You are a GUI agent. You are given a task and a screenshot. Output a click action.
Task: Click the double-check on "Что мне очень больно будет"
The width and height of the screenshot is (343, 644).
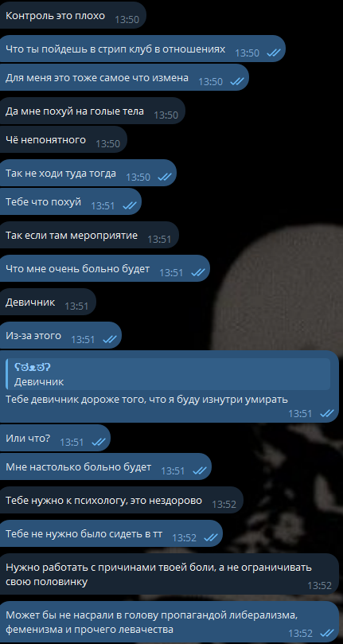pos(198,272)
